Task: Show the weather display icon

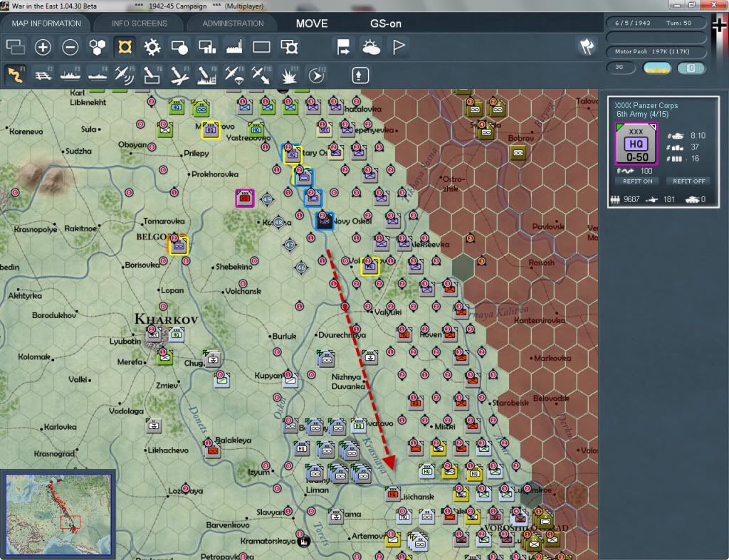Action: click(371, 47)
